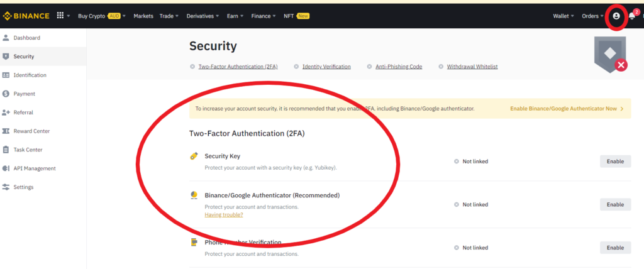This screenshot has height=269, width=644.
Task: Click the Binance/Google Authenticator icon
Action: 194,195
